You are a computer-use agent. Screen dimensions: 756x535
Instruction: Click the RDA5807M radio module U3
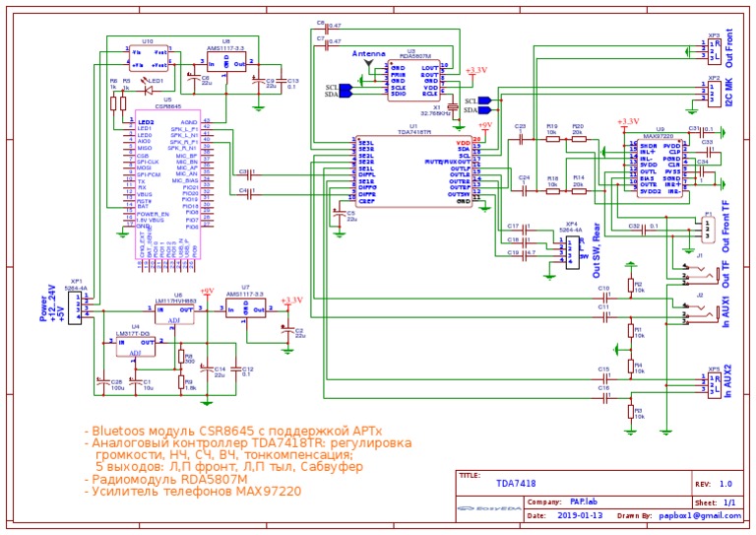pyautogui.click(x=413, y=80)
